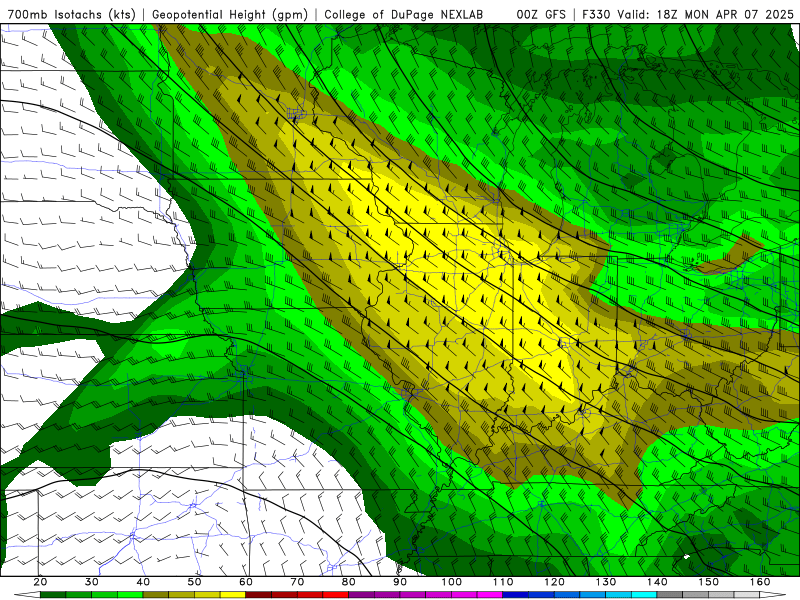Click the '700mb Isotachs (kts)' title text
800x600 pixels.
pos(71,14)
